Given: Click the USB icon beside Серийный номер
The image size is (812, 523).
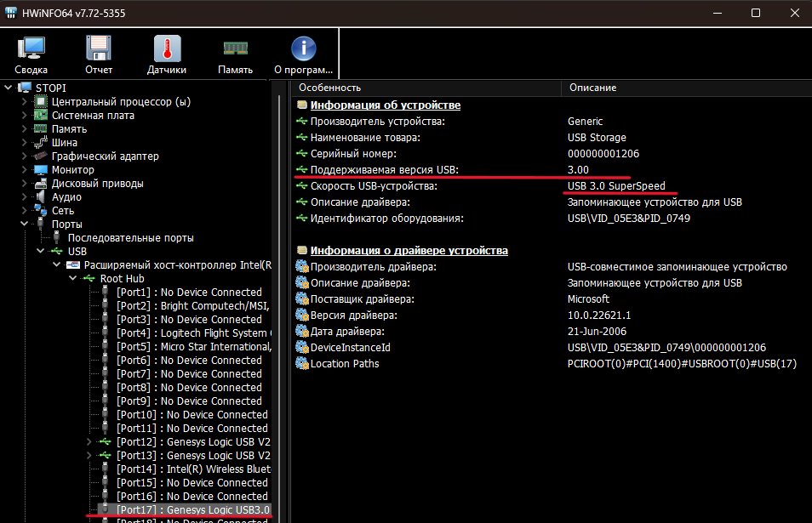Looking at the screenshot, I should tap(302, 154).
